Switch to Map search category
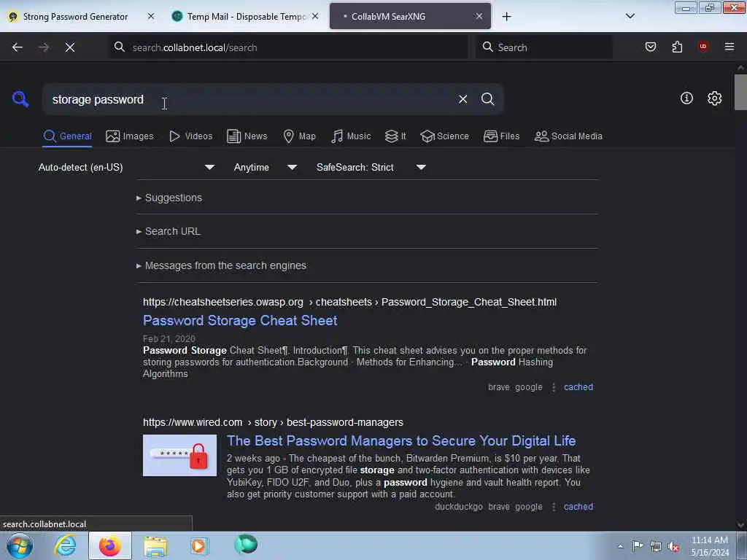 pyautogui.click(x=299, y=136)
